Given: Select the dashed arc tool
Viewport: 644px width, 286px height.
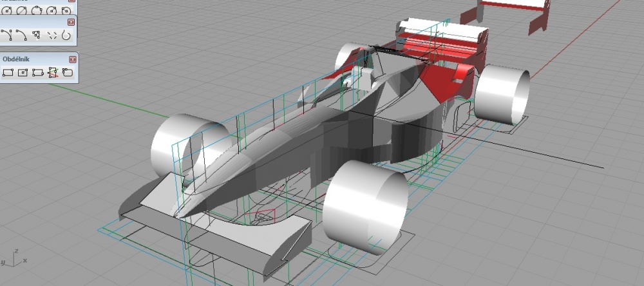Looking at the screenshot, I should tap(52, 36).
